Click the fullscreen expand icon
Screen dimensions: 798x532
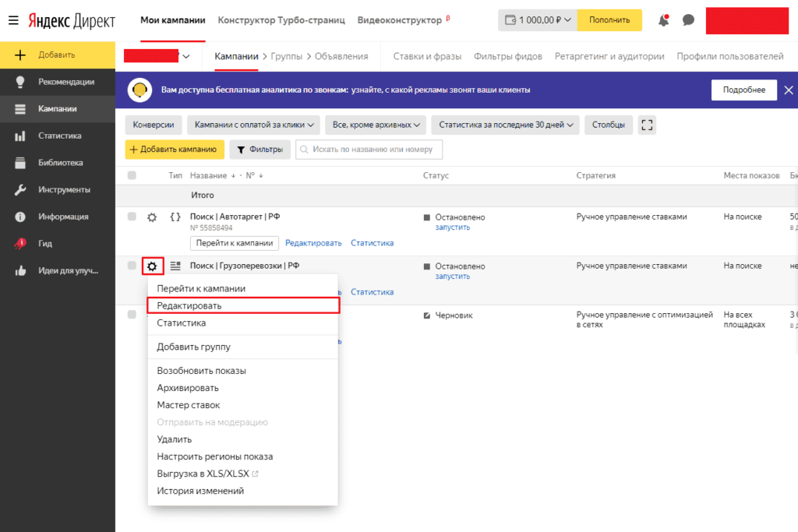[647, 125]
